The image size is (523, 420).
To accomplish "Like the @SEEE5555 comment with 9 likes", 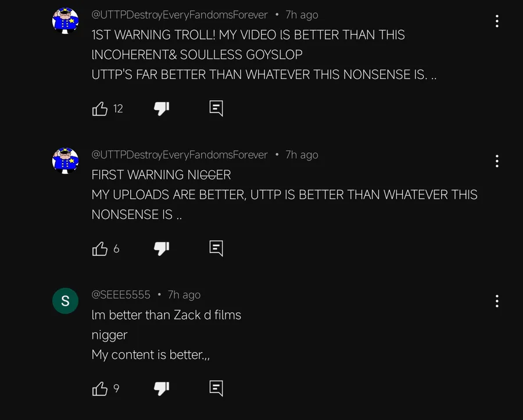I will click(x=100, y=389).
